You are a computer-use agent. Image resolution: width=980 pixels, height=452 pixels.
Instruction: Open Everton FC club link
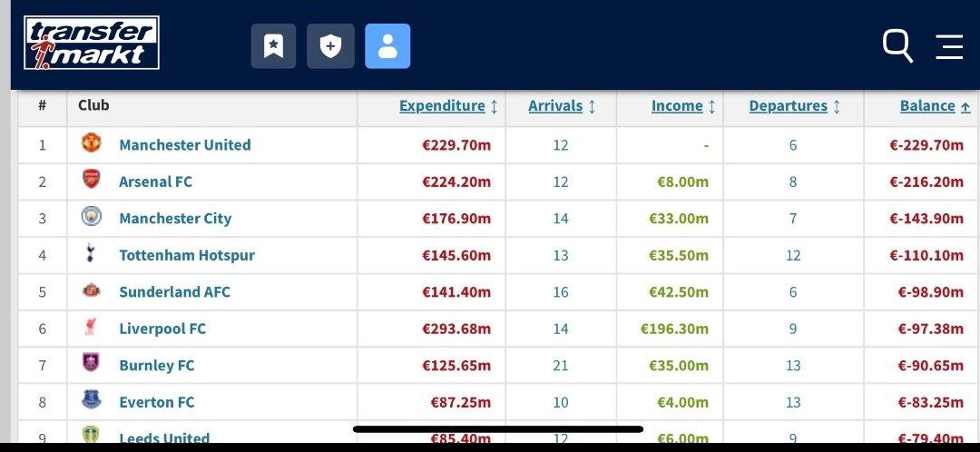tap(156, 402)
